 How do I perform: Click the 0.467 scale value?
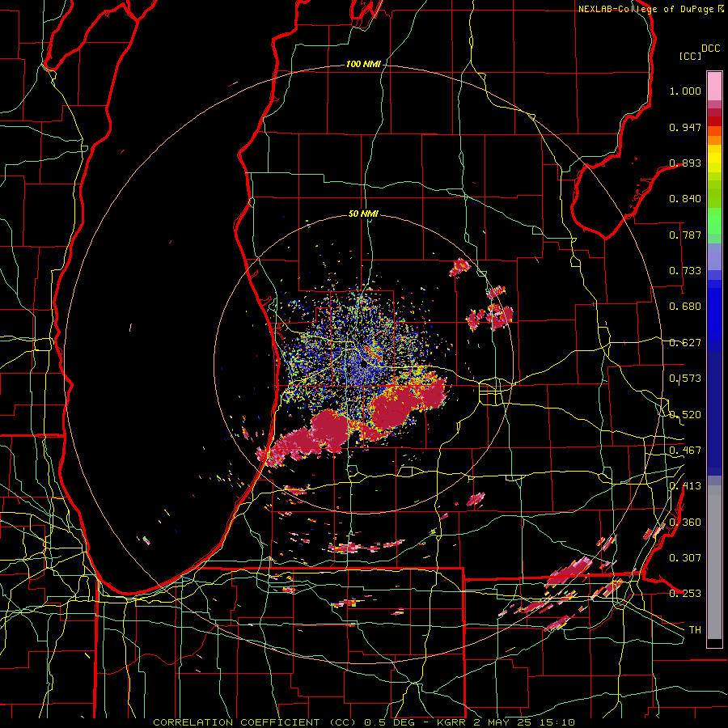coord(685,451)
